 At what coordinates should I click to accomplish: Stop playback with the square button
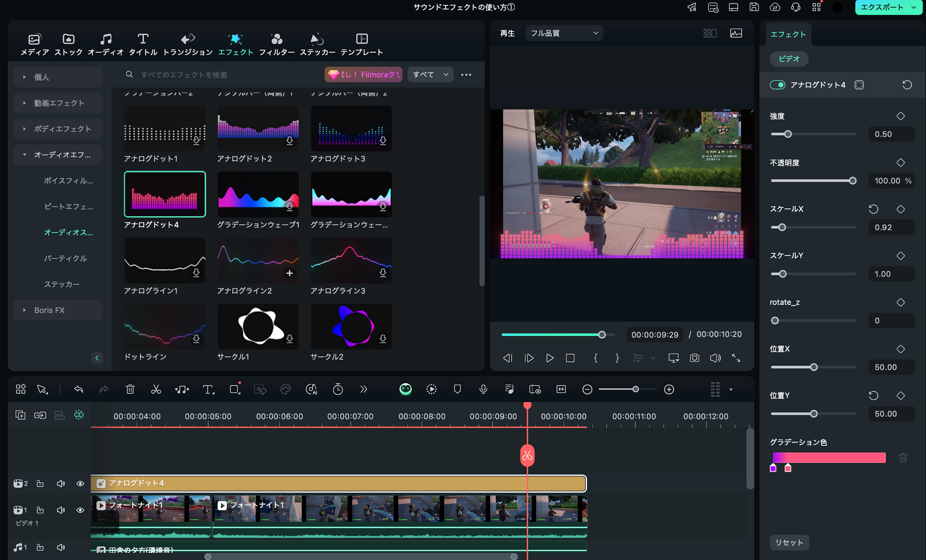[x=570, y=358]
